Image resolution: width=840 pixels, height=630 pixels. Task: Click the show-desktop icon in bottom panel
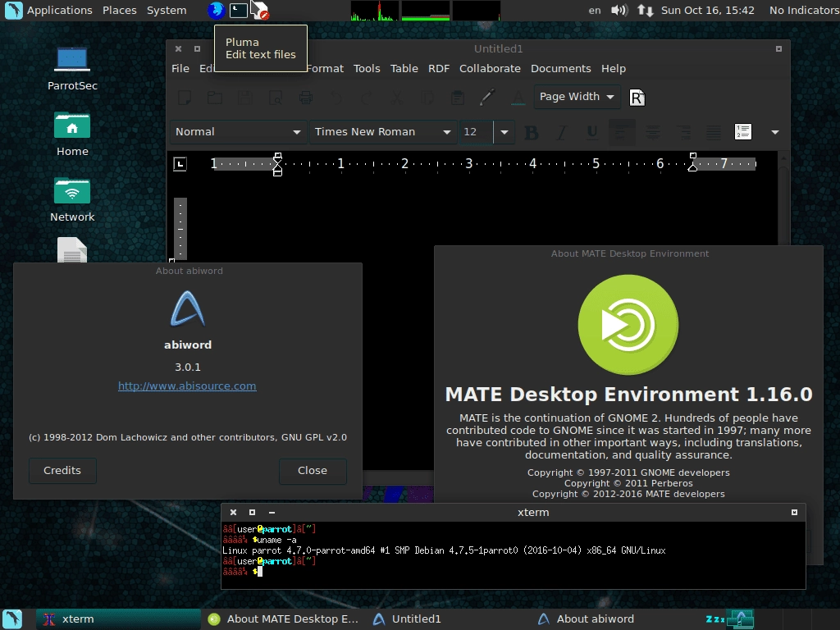pos(13,619)
